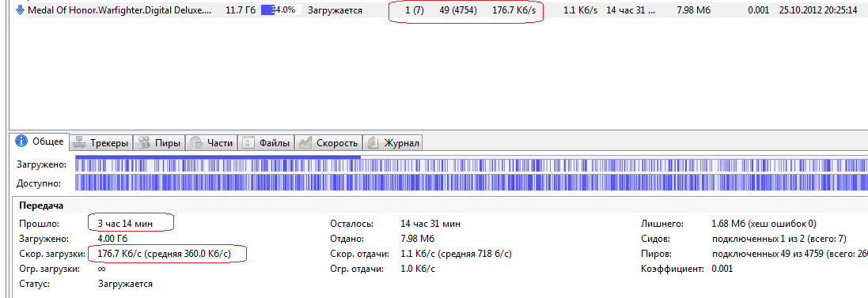This screenshot has width=868, height=298.
Task: Click the 1.68 Мб хеш ошибок value
Action: click(x=764, y=224)
